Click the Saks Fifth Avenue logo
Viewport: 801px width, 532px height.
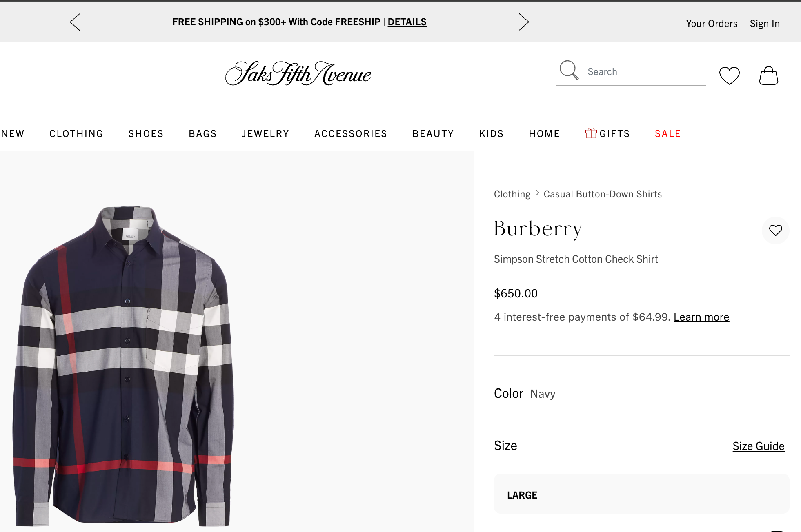click(x=298, y=74)
